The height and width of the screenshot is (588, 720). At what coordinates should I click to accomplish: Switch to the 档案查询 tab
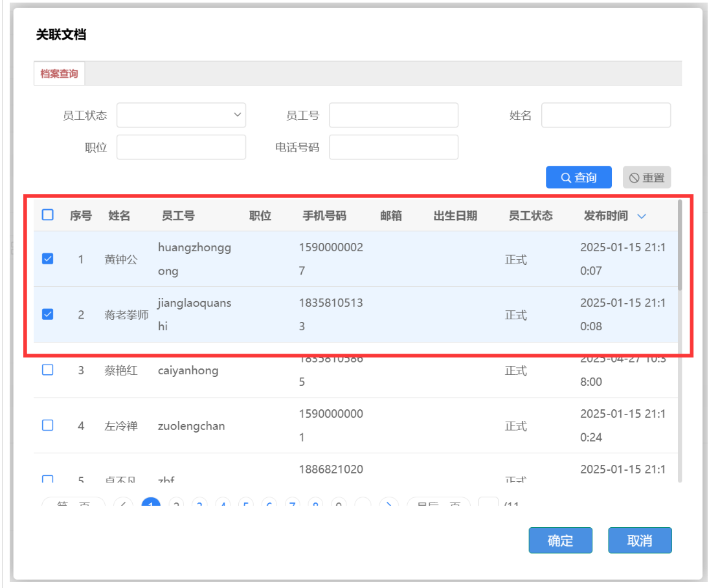click(x=59, y=74)
